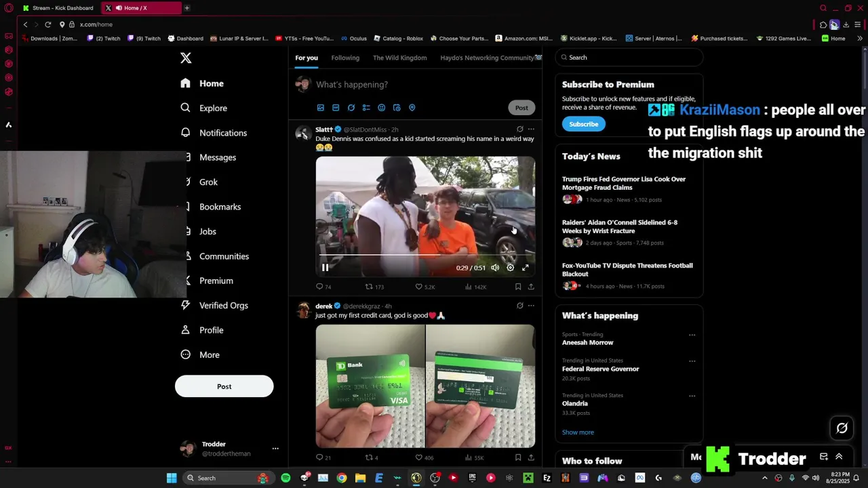Click the small Post button in composer
Screen dimensions: 868x488
(521, 108)
